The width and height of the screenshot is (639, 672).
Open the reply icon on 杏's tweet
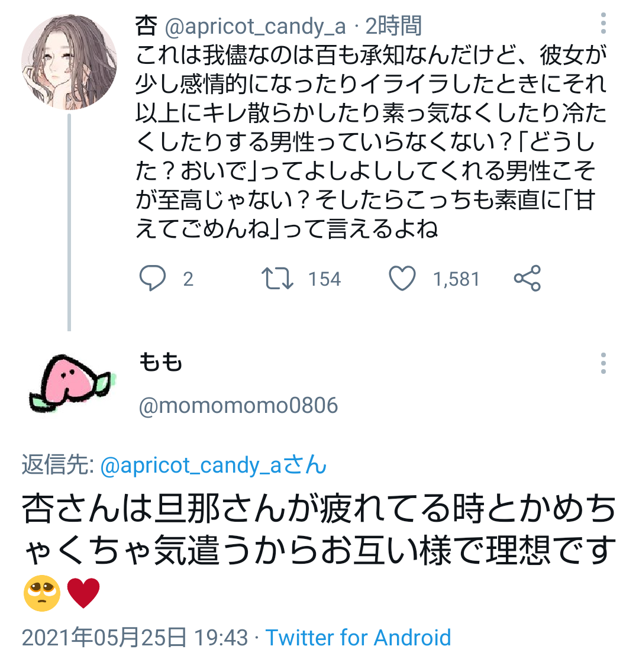point(154,278)
